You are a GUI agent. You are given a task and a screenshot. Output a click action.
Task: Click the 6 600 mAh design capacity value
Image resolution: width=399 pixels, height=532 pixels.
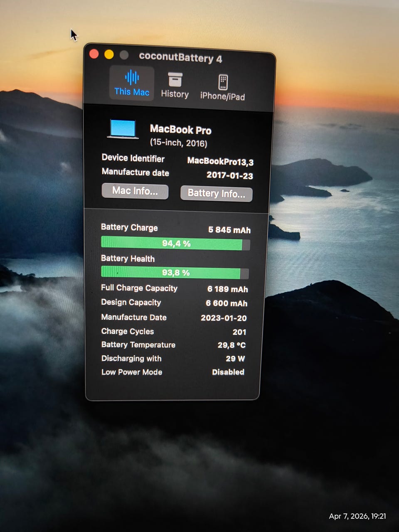pos(227,303)
